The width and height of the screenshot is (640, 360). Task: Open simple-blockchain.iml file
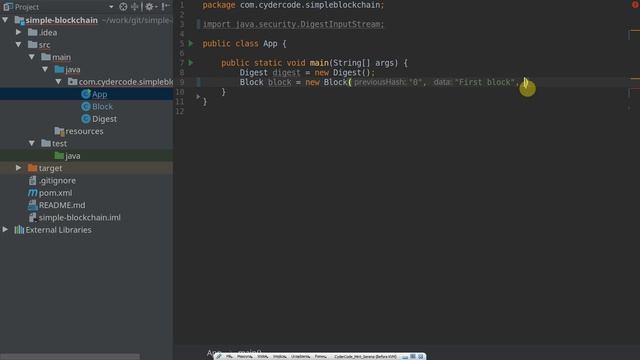pyautogui.click(x=80, y=218)
